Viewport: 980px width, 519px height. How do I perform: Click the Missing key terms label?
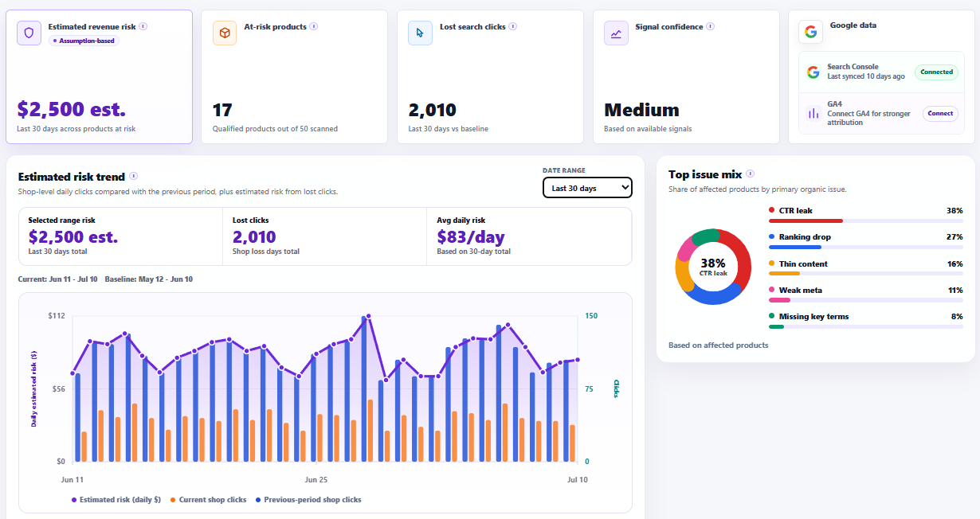[813, 316]
